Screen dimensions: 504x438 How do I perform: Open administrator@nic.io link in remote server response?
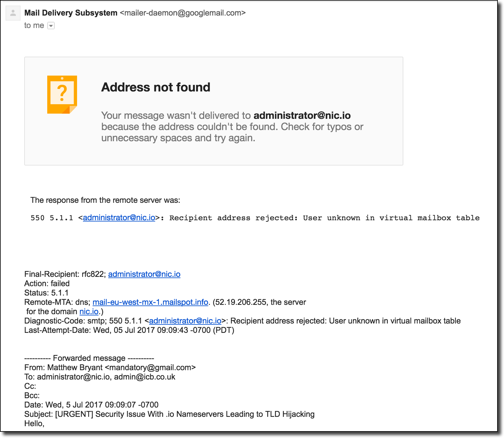point(119,217)
